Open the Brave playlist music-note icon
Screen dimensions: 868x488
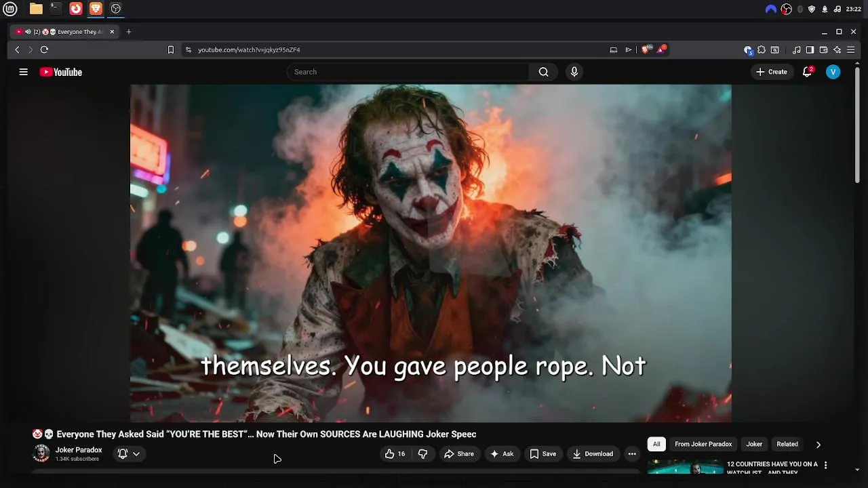point(797,49)
